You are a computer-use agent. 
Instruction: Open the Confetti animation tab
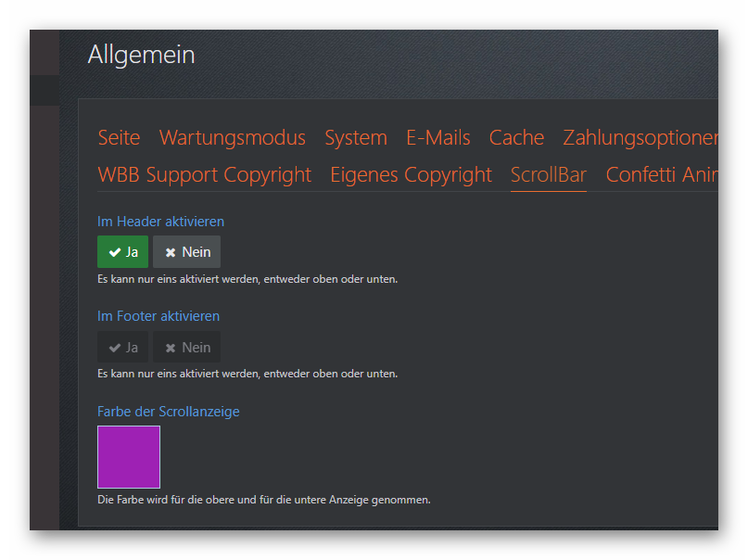click(x=661, y=175)
